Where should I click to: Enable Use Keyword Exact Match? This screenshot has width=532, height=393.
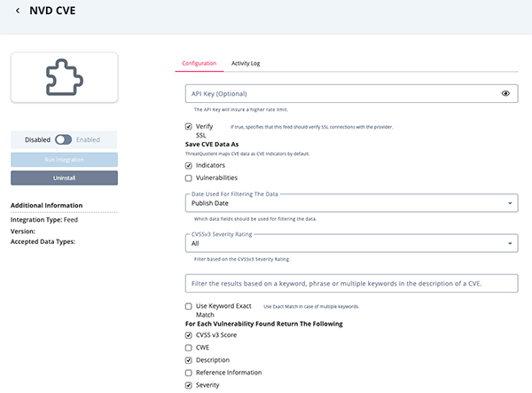pos(188,306)
